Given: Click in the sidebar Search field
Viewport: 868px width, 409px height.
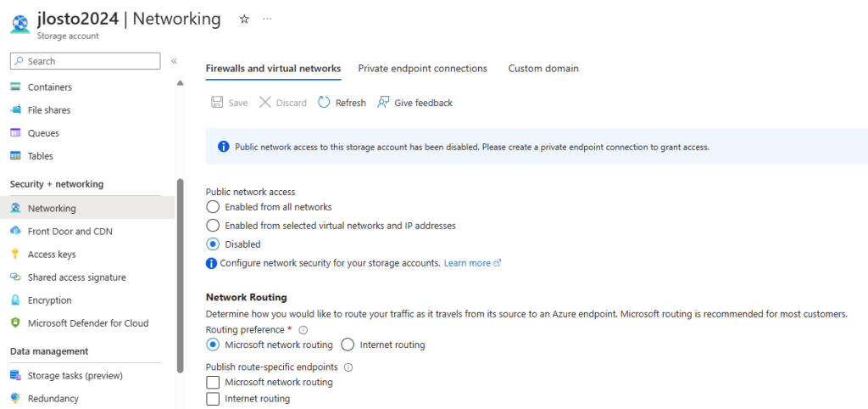Looking at the screenshot, I should click(86, 61).
